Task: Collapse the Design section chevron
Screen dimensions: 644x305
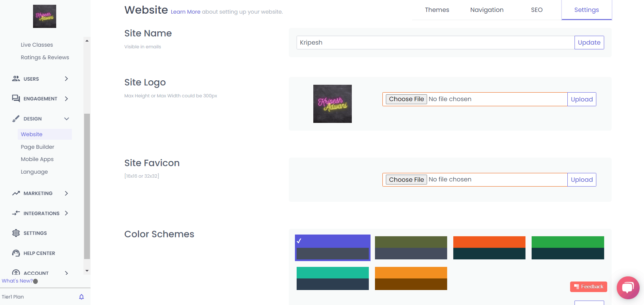Action: coord(66,119)
